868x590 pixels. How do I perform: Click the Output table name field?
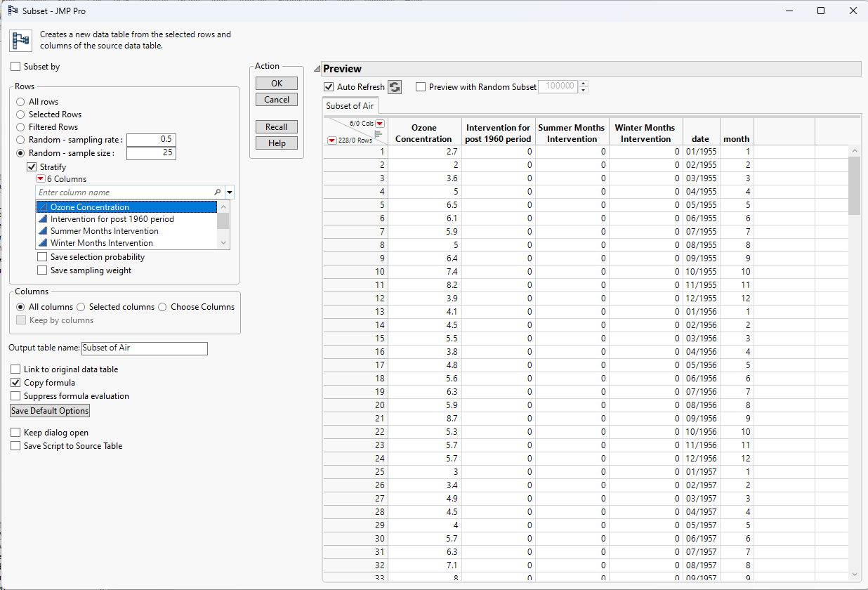(144, 348)
